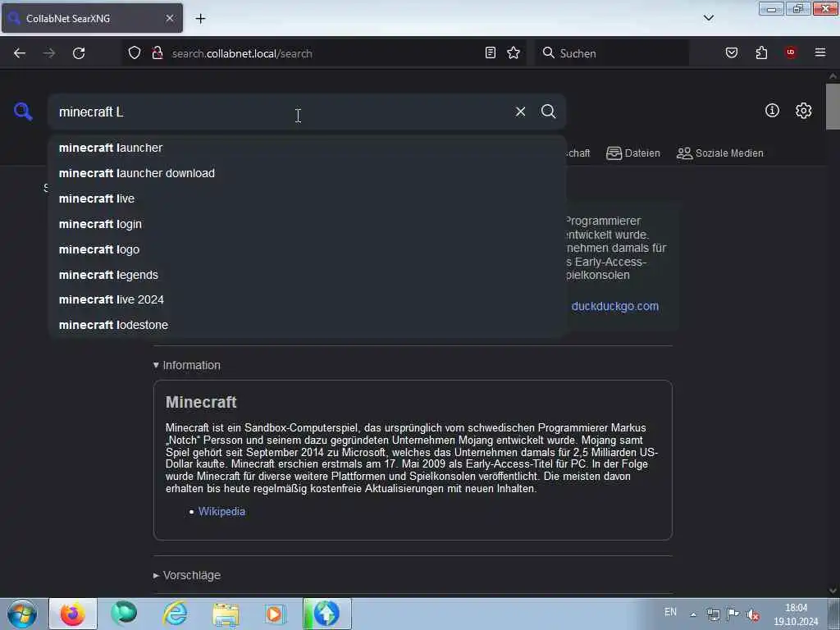Switch to the Dateien category
The width and height of the screenshot is (840, 630).
coord(632,153)
